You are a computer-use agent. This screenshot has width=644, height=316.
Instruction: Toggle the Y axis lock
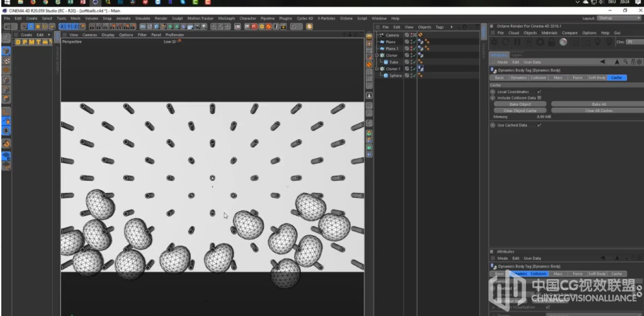(69, 27)
